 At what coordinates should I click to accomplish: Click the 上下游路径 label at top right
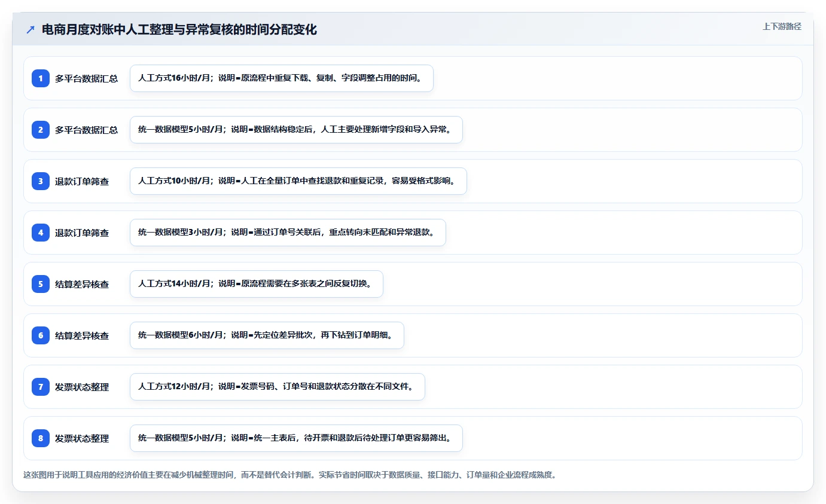782,26
